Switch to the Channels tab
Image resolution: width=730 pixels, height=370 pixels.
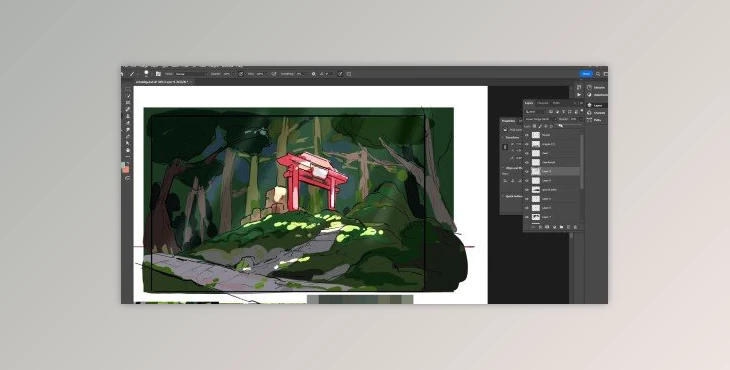(543, 103)
